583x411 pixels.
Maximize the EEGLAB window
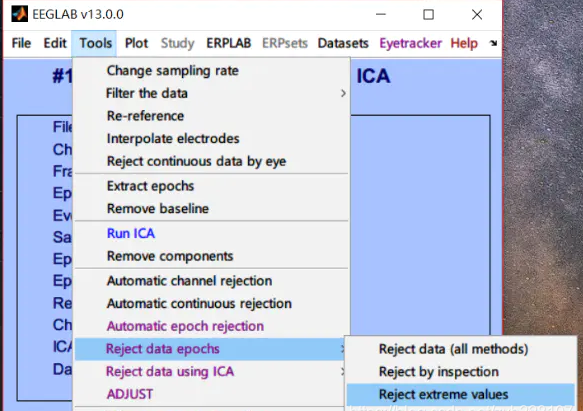[428, 15]
